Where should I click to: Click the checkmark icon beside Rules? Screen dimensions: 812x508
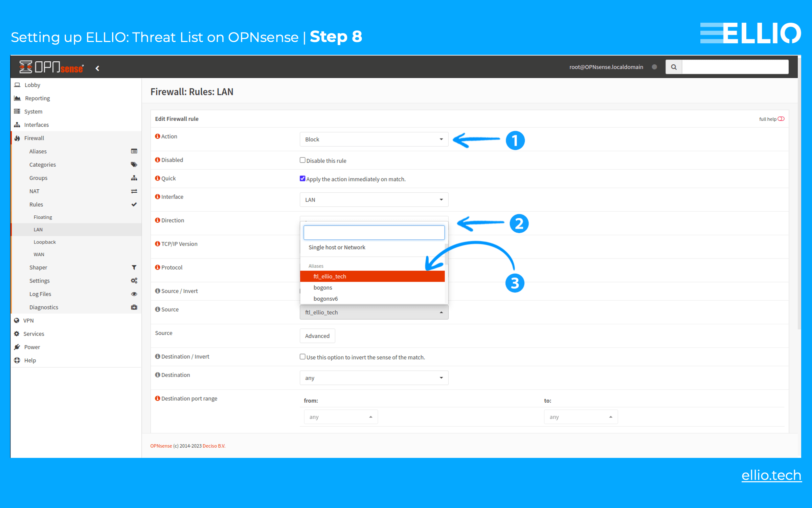pyautogui.click(x=134, y=204)
